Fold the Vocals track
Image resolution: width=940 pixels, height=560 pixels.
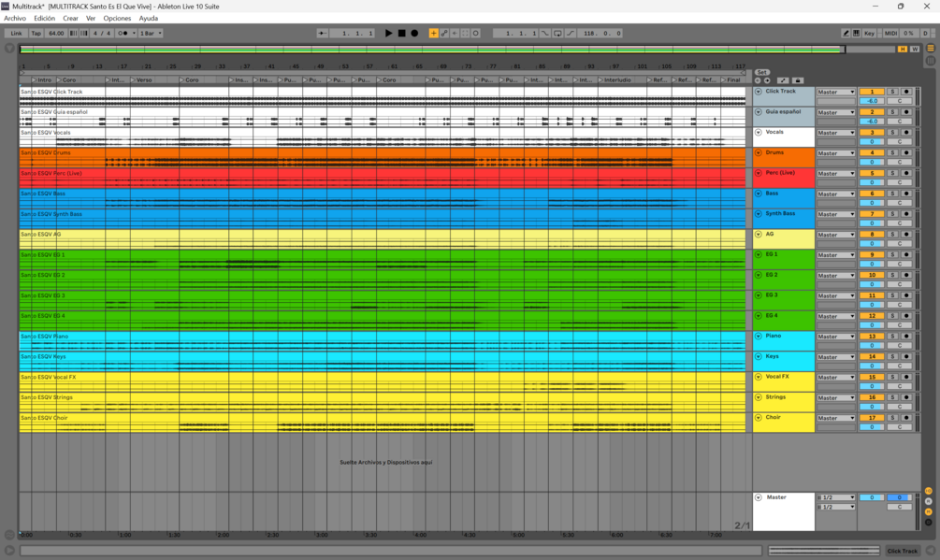pos(759,133)
